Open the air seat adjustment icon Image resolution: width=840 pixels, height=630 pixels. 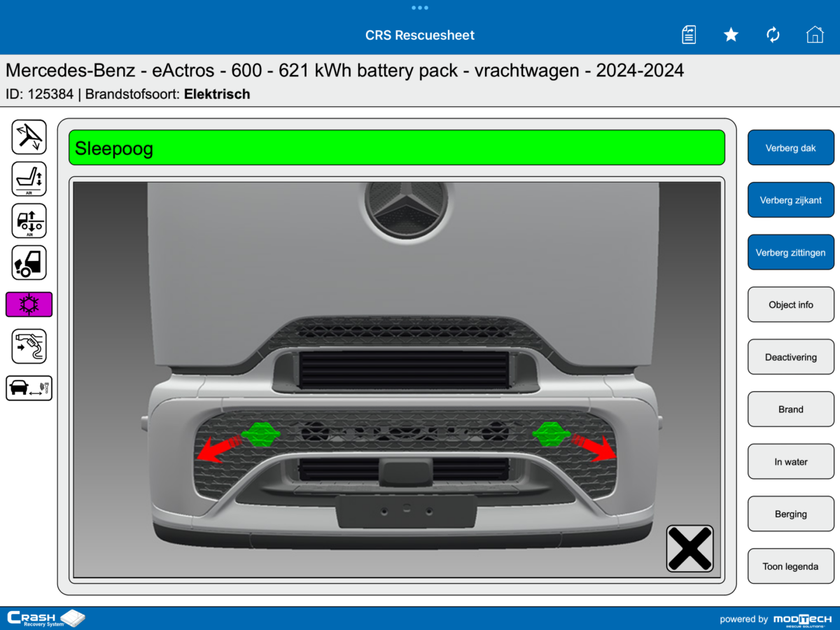point(29,179)
